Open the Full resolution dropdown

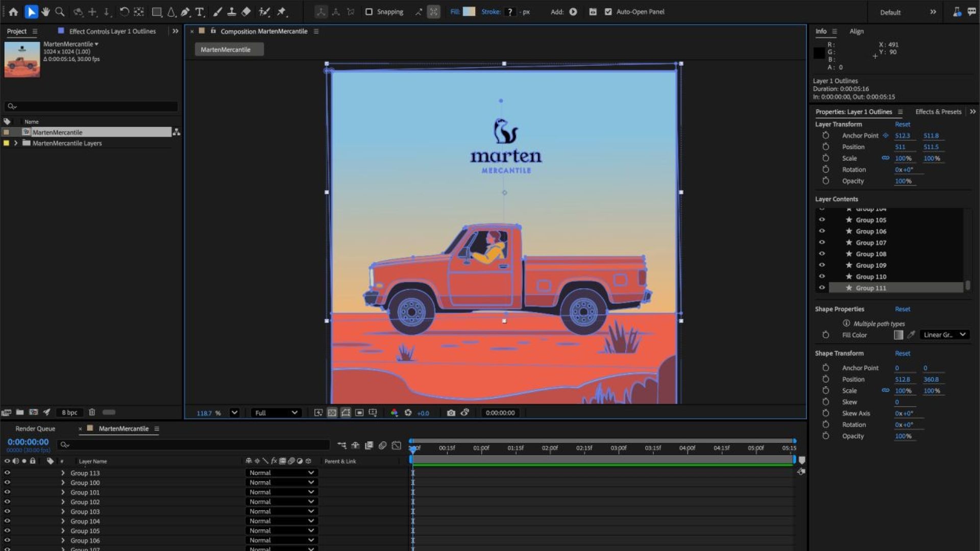tap(276, 413)
